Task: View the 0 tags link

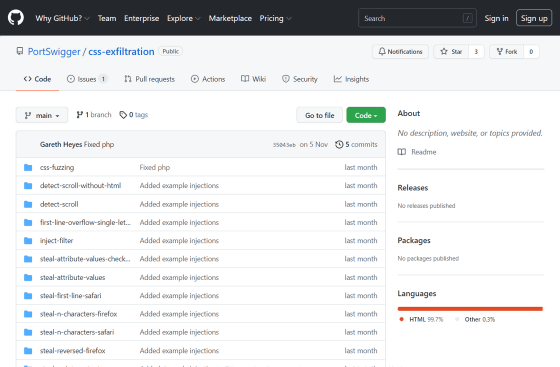Action: pos(134,115)
